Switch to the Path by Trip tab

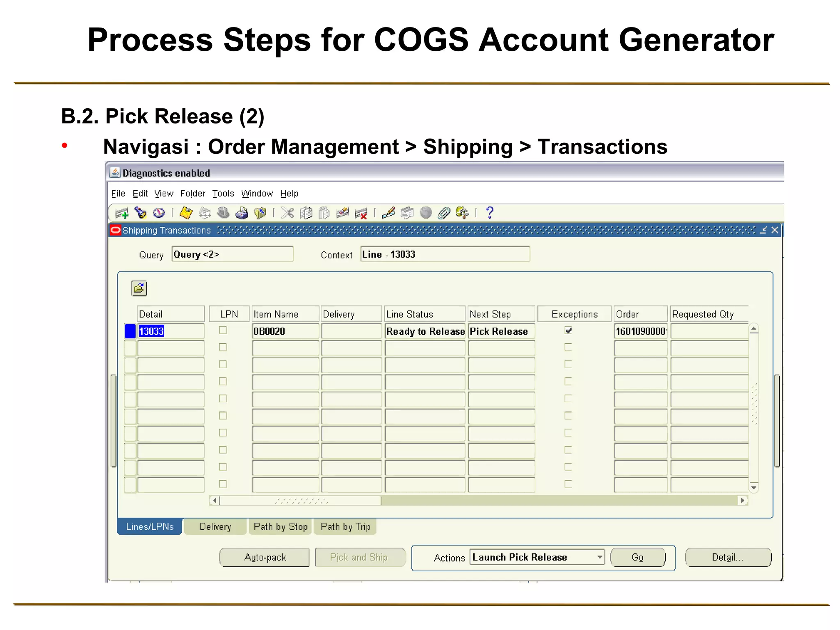pyautogui.click(x=345, y=527)
